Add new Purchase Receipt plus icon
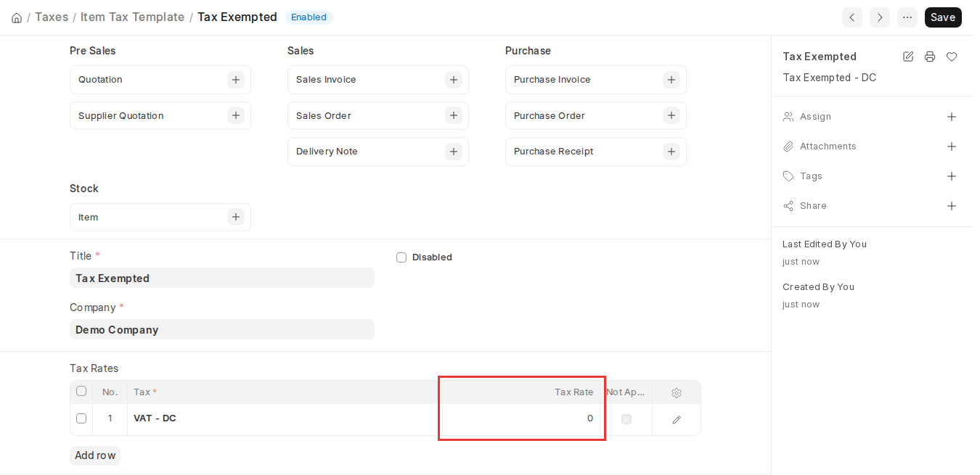Screen dimensions: 980x475 tap(671, 152)
